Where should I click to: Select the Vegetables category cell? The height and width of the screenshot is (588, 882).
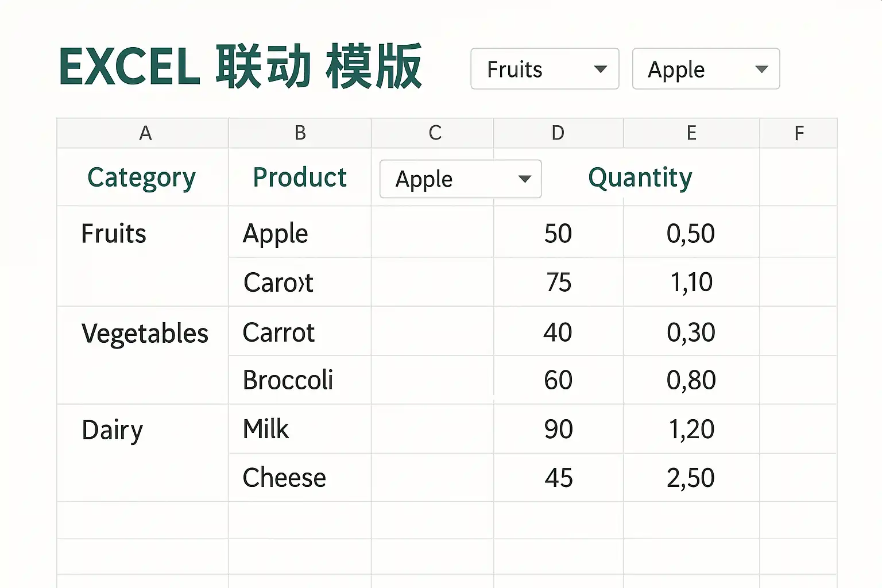pos(143,355)
